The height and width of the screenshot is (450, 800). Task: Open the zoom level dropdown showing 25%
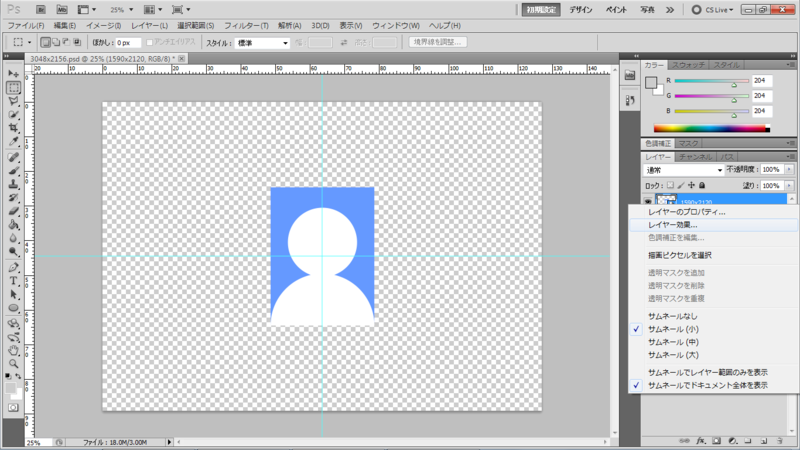(122, 10)
